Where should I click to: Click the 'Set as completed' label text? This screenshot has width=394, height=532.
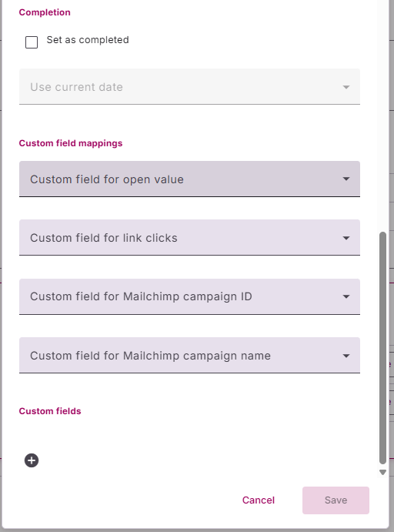point(88,40)
